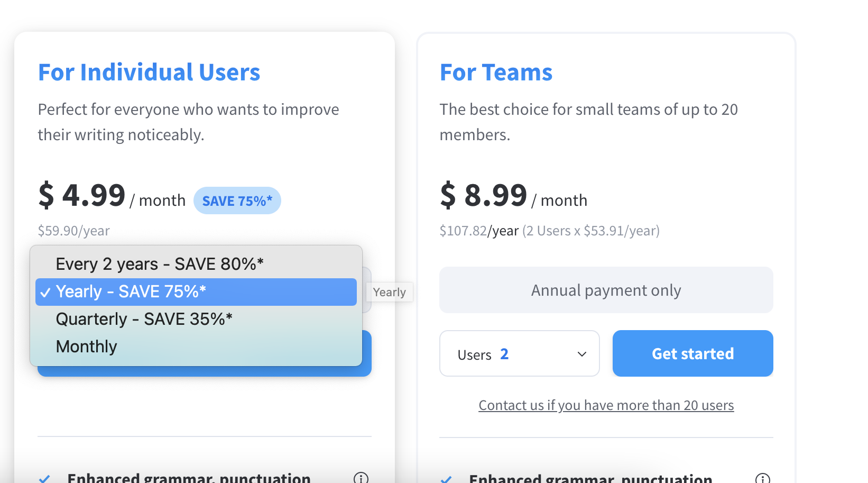
Task: Click the Get started button
Action: click(x=692, y=353)
